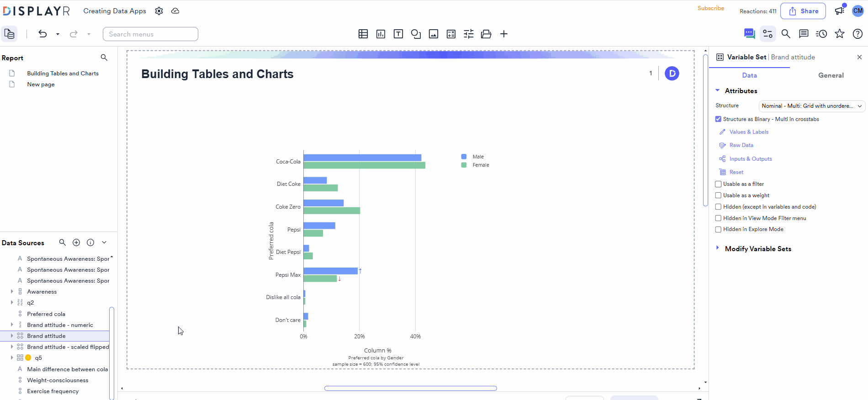Open Inputs & Outputs link
This screenshot has height=400, width=868.
click(751, 159)
